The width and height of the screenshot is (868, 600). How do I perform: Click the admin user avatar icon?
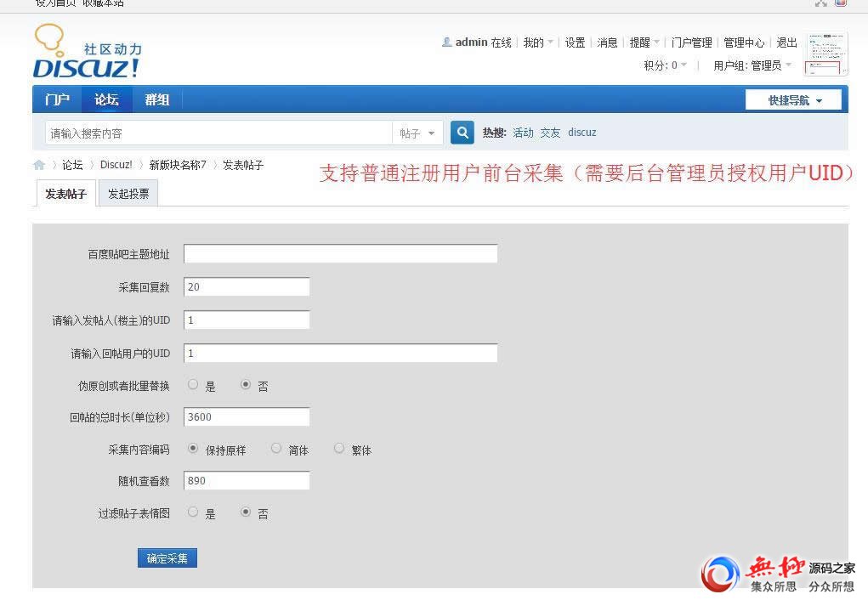coord(446,42)
